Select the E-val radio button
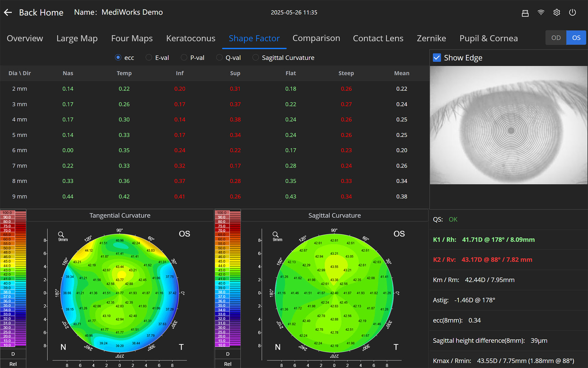Viewport: 588px width, 368px height. 149,58
